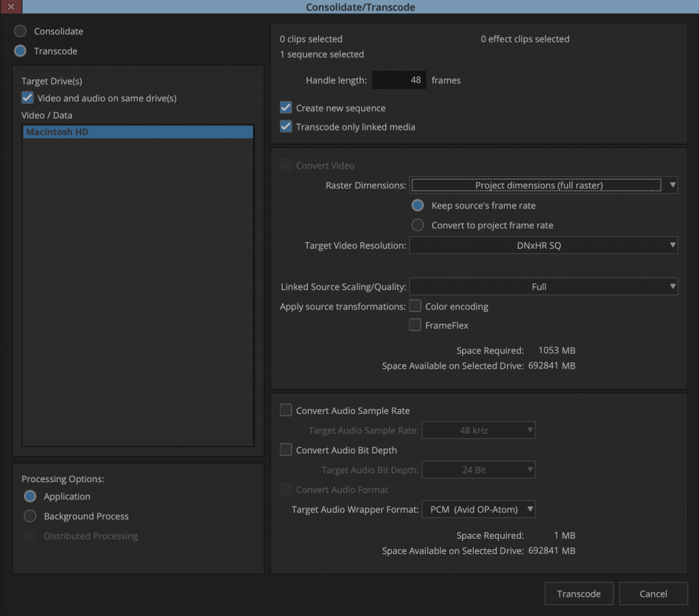Select the Consolidate radio option
The image size is (699, 616).
pos(20,31)
